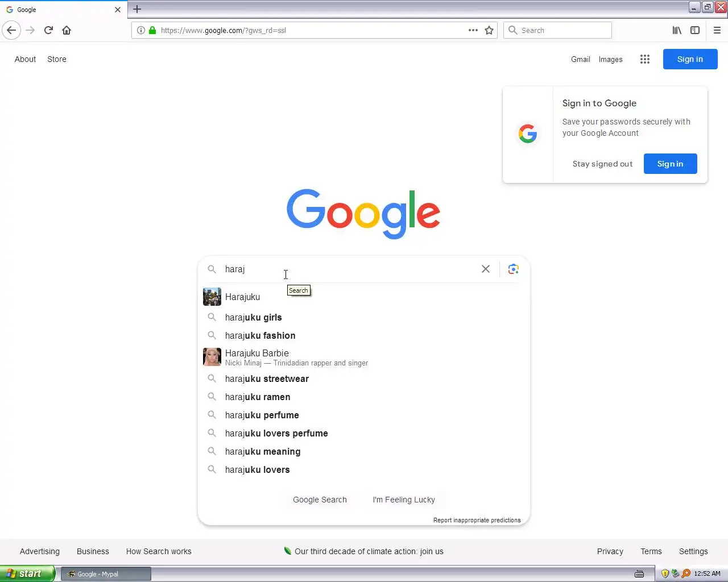Select the Harajuku Barbie suggestion
This screenshot has width=728, height=582.
pyautogui.click(x=364, y=357)
